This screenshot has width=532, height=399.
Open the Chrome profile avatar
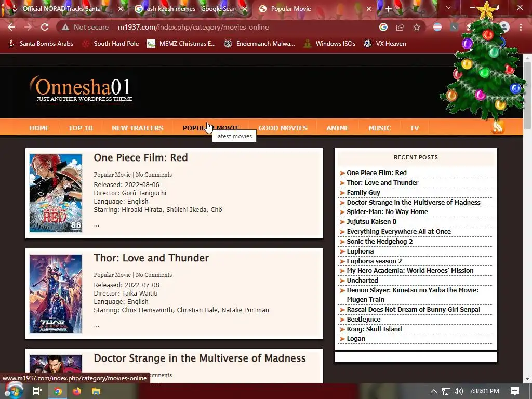pyautogui.click(x=504, y=27)
